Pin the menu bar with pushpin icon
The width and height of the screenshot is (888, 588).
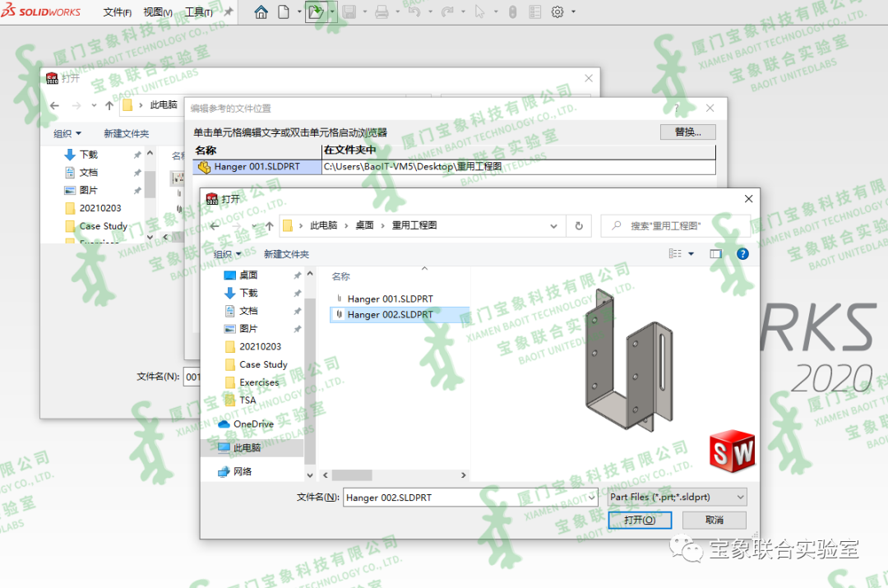tap(229, 12)
